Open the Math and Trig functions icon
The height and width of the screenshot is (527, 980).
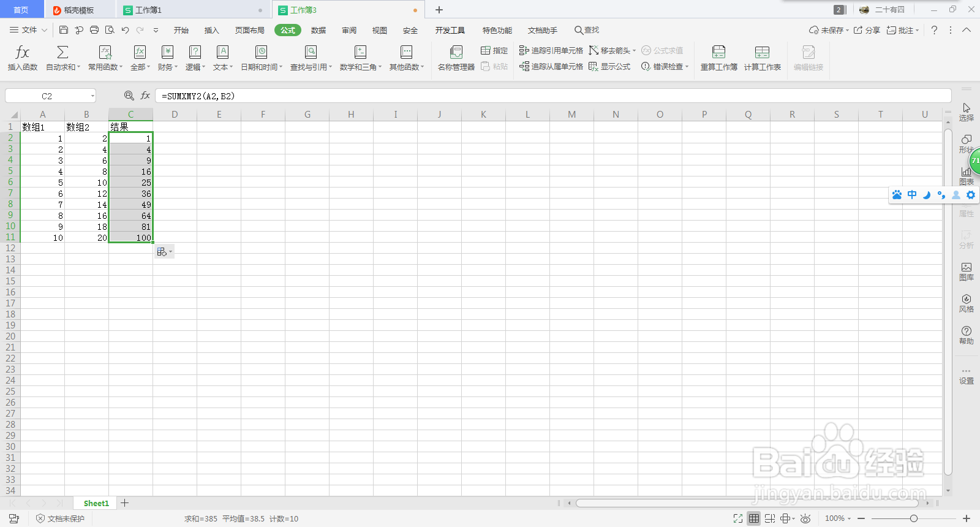360,52
